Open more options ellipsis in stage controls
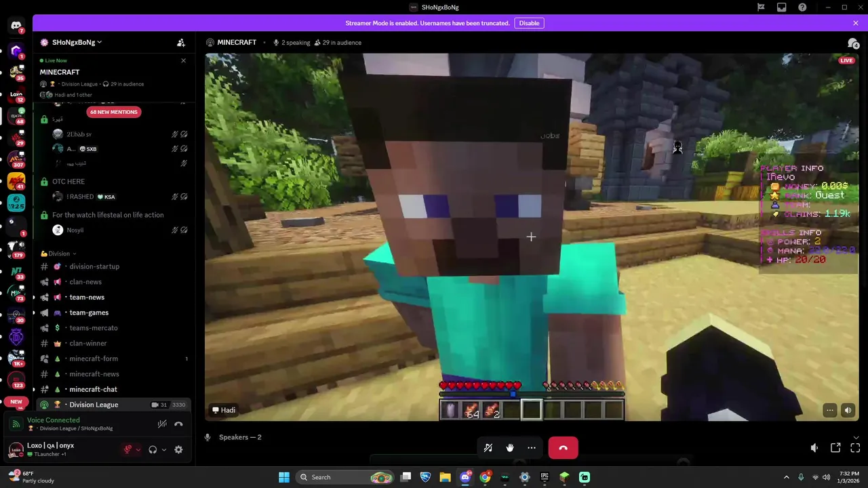This screenshot has height=488, width=868. [x=532, y=448]
